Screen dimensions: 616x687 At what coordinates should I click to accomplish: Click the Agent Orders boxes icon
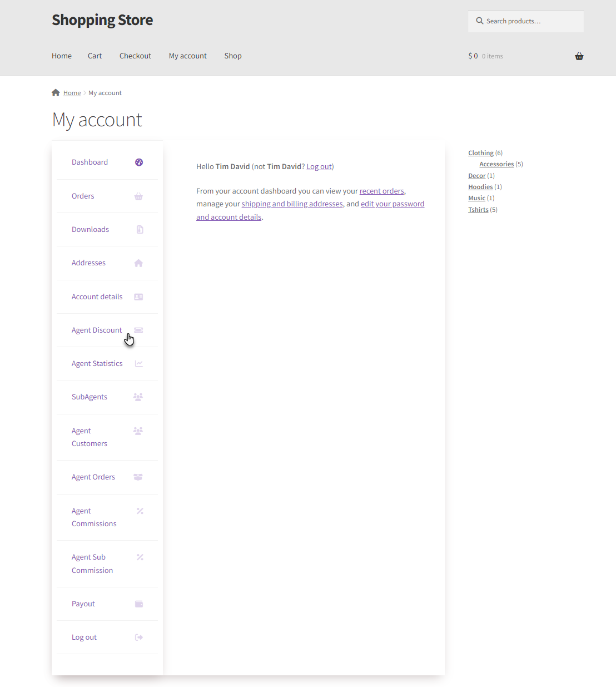click(x=138, y=477)
